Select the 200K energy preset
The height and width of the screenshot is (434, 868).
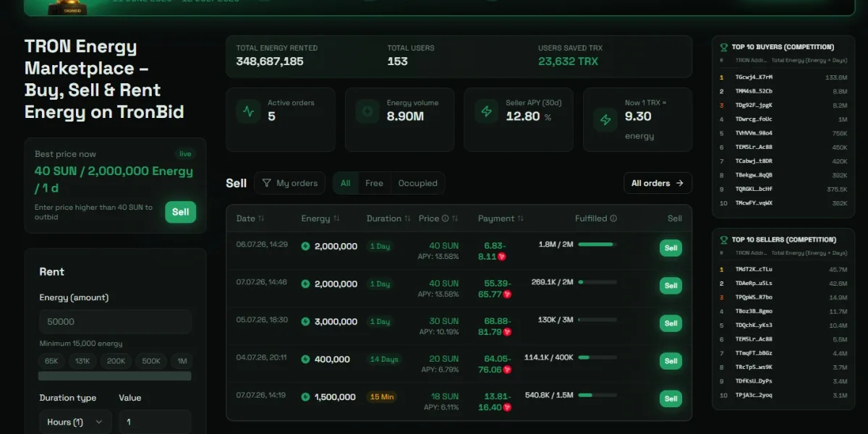click(x=116, y=361)
